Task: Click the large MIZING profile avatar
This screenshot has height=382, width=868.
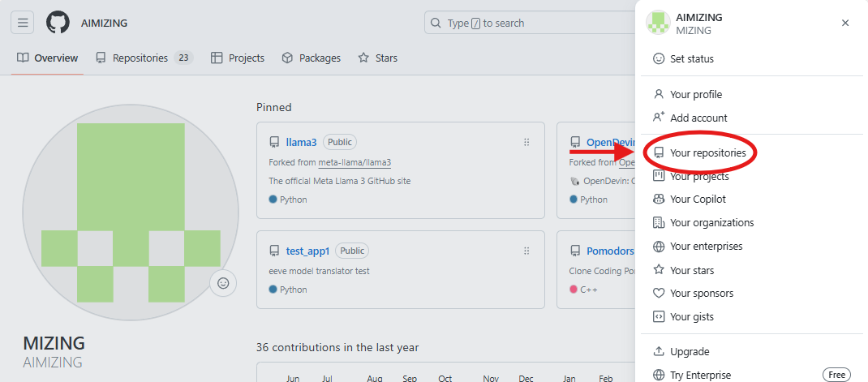Action: click(x=131, y=212)
